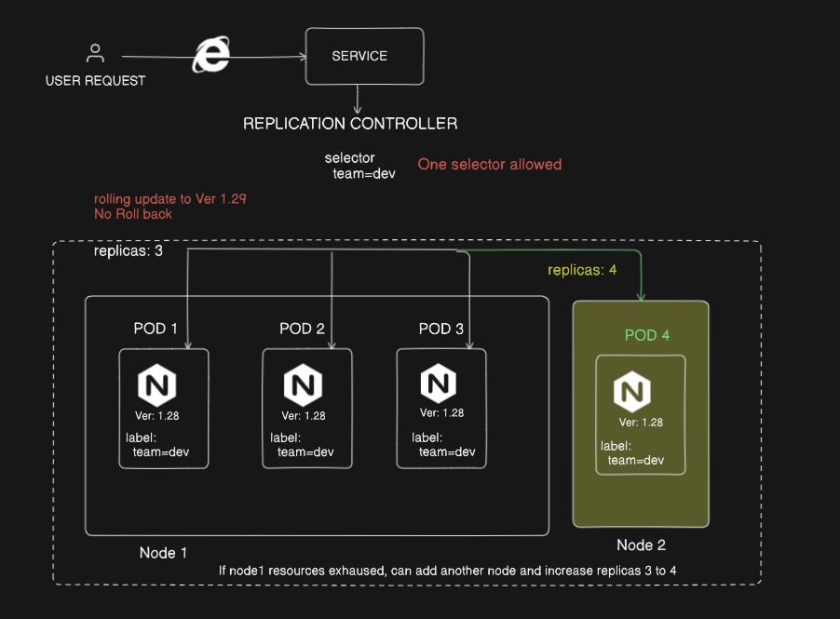Select the NGINX logo in POD 4
Screen dimensions: 840x619
click(632, 392)
